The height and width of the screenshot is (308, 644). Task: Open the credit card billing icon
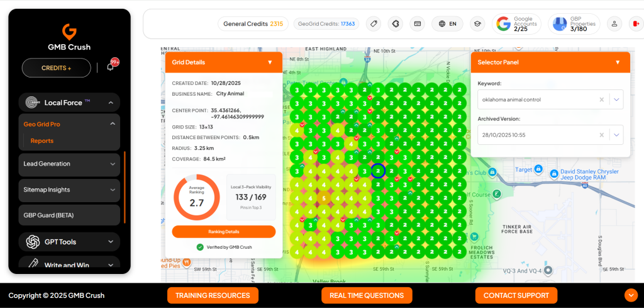point(418,24)
